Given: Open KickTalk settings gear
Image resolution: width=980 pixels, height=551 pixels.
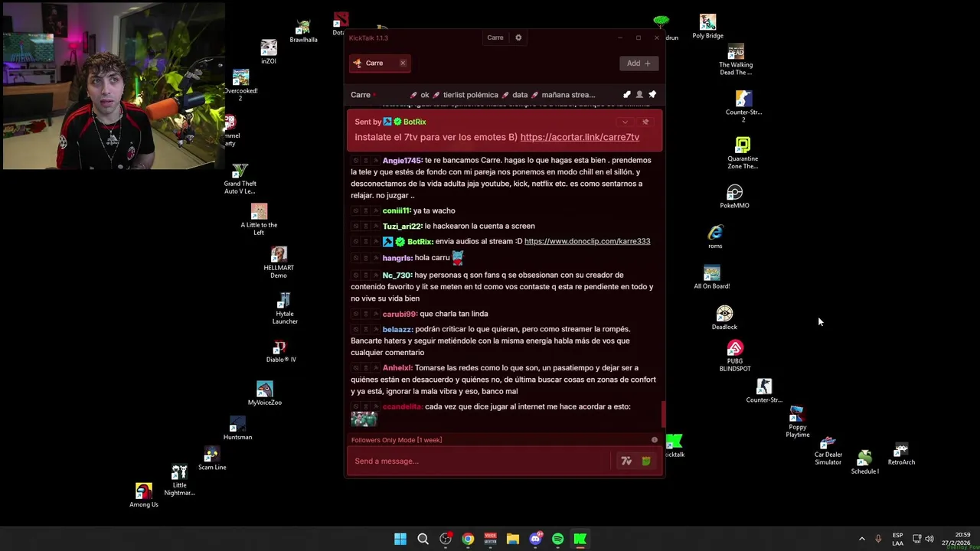Looking at the screenshot, I should pos(518,37).
